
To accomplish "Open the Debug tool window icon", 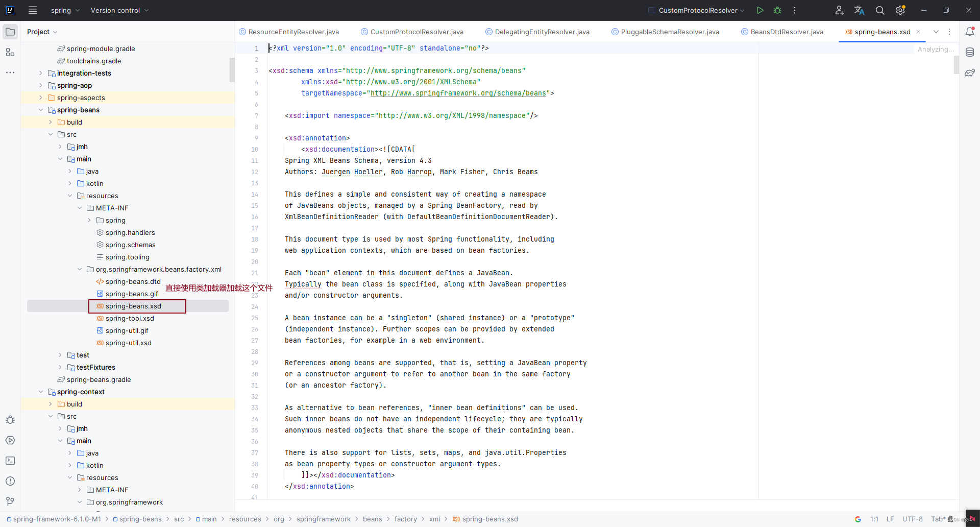I will (10, 420).
